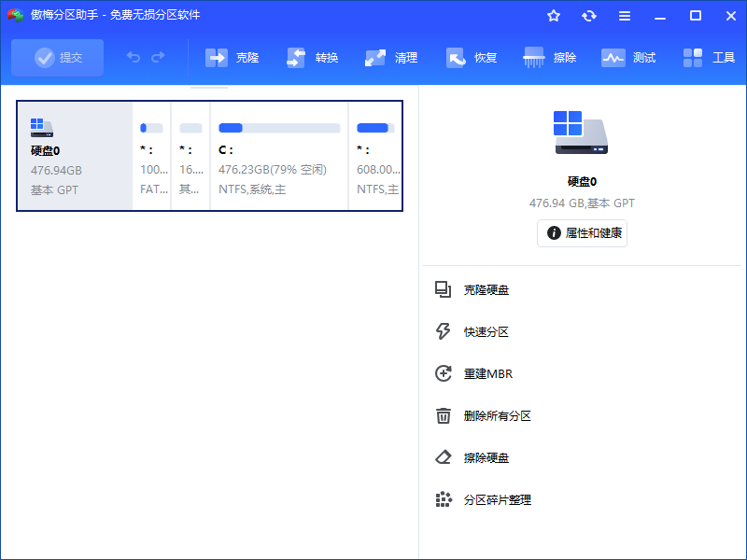The width and height of the screenshot is (747, 560).
Task: Start the 测试 (Test) toolbar tool
Action: coord(627,57)
